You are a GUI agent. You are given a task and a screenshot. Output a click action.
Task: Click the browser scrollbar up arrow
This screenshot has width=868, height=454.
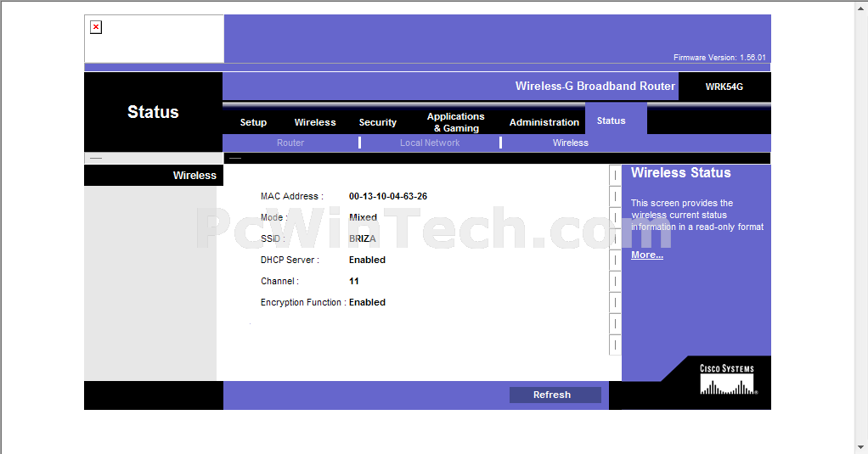tap(861, 7)
